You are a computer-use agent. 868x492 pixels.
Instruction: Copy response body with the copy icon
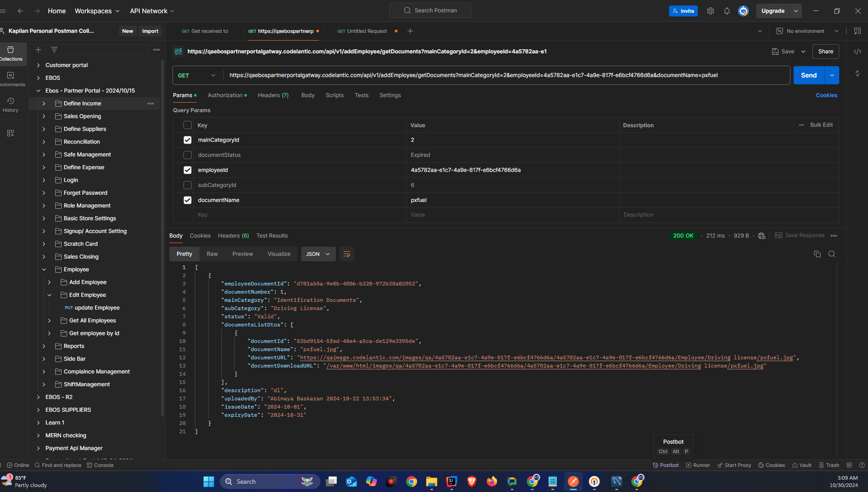(817, 254)
